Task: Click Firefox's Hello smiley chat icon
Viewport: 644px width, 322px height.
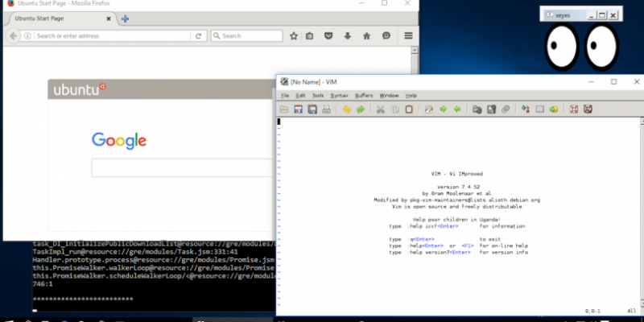Action: [386, 36]
